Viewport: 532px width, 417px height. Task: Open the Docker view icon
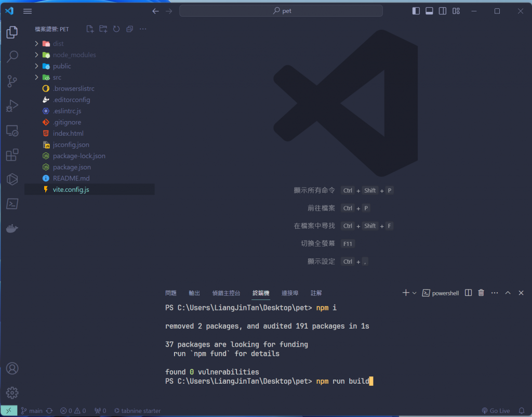coord(12,228)
